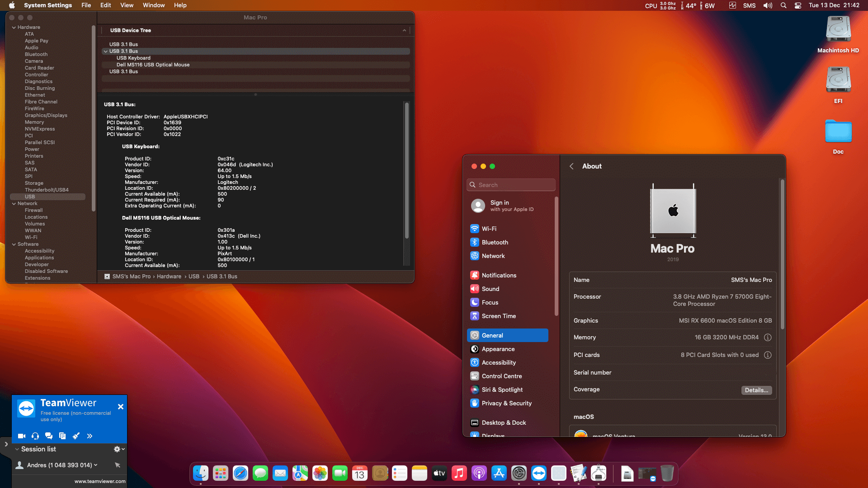This screenshot has width=868, height=488.
Task: Click inside the settings Search field
Action: tap(511, 185)
